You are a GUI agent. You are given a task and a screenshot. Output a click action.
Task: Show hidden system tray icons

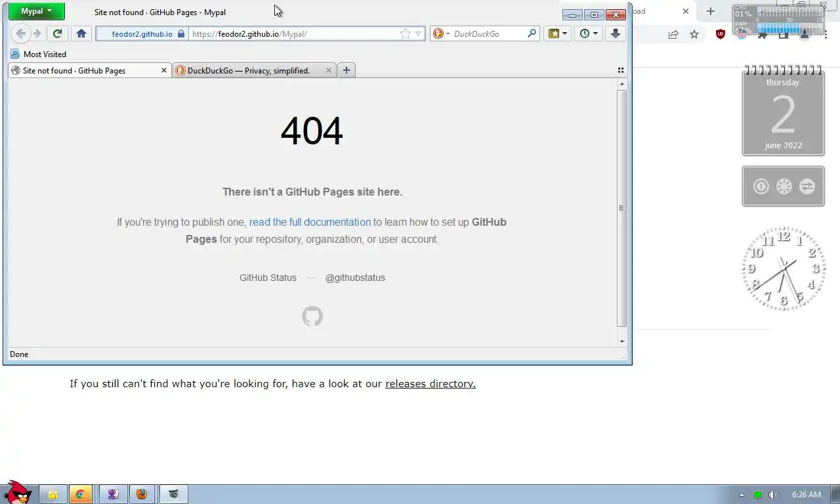click(742, 495)
